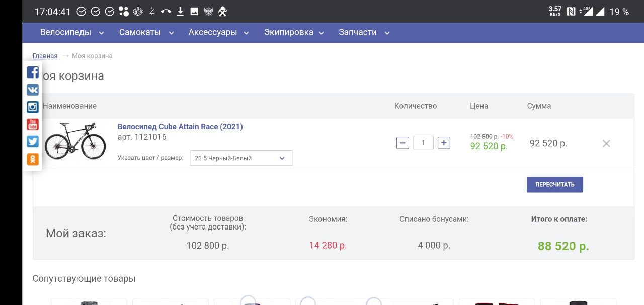Click bonus deduction 4 000 р.

[x=434, y=246]
